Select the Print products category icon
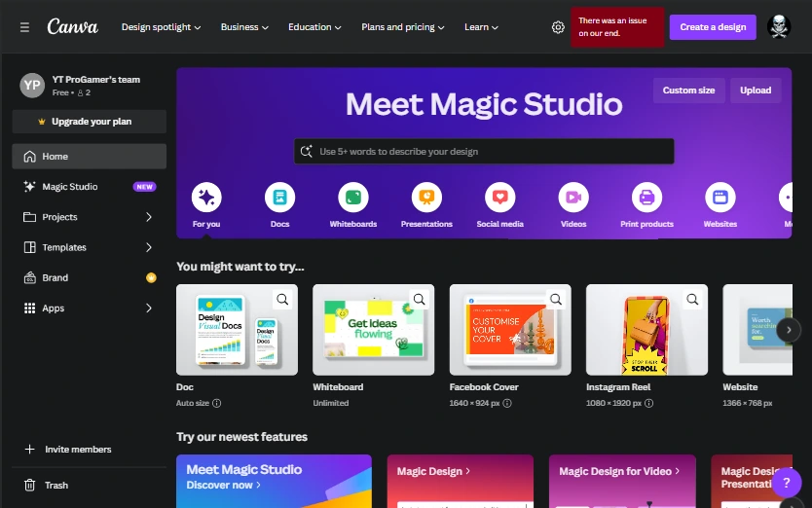The height and width of the screenshot is (508, 812). 646,198
